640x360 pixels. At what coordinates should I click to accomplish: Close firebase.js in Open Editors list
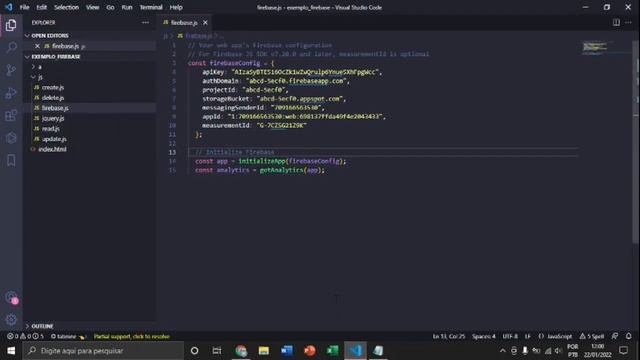click(37, 46)
